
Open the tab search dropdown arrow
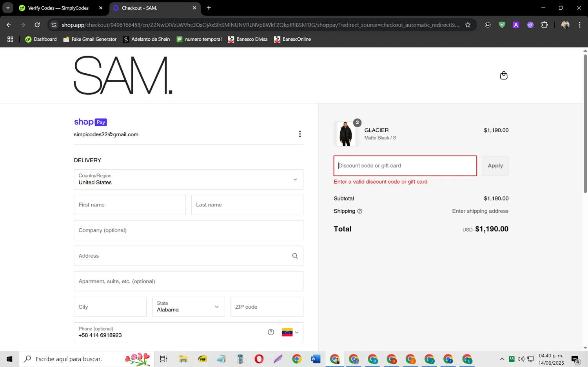tap(8, 8)
